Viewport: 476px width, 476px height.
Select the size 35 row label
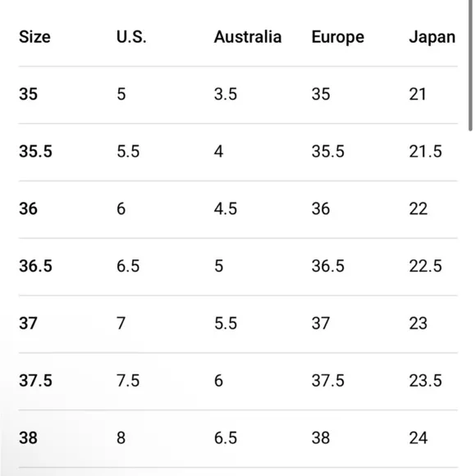(28, 94)
